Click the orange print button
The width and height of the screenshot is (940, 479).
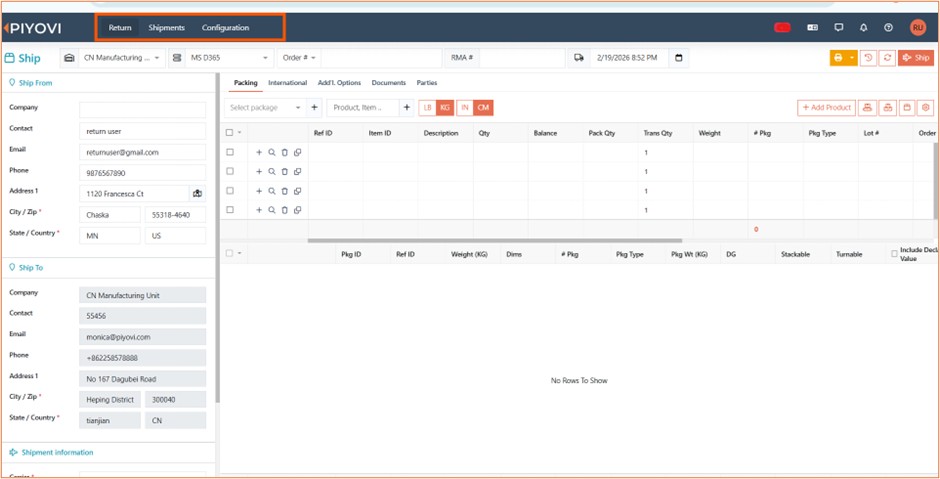pos(838,58)
